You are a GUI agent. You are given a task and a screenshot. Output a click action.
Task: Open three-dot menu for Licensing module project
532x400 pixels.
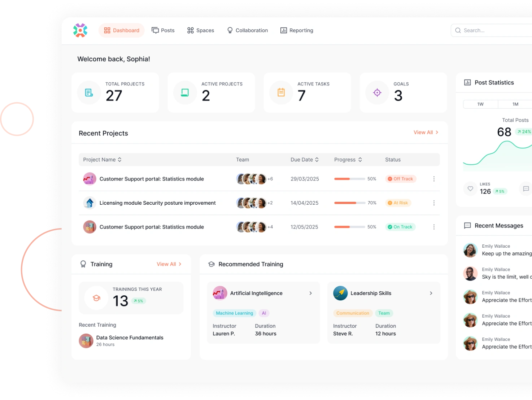433,203
